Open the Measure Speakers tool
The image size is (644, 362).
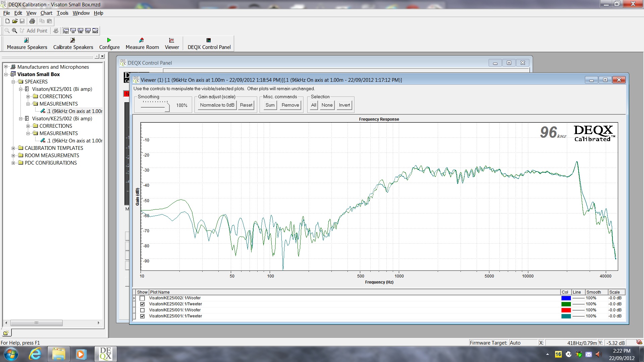click(27, 44)
